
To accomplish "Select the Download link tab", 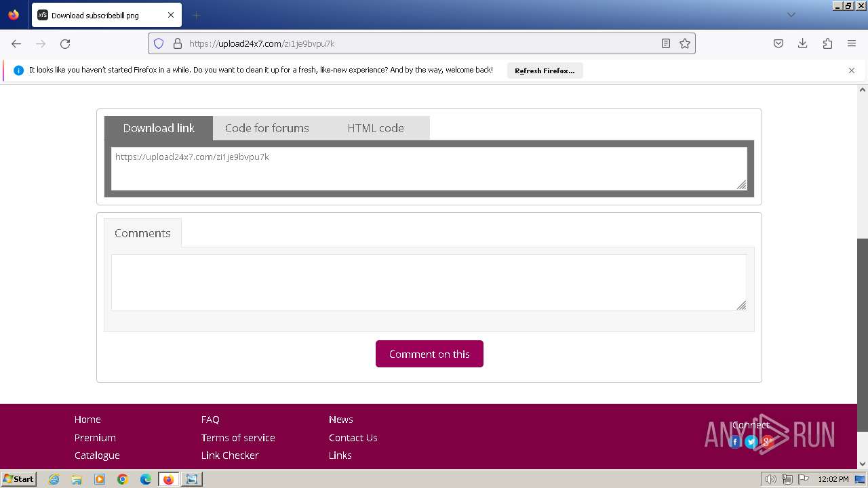I will point(159,128).
